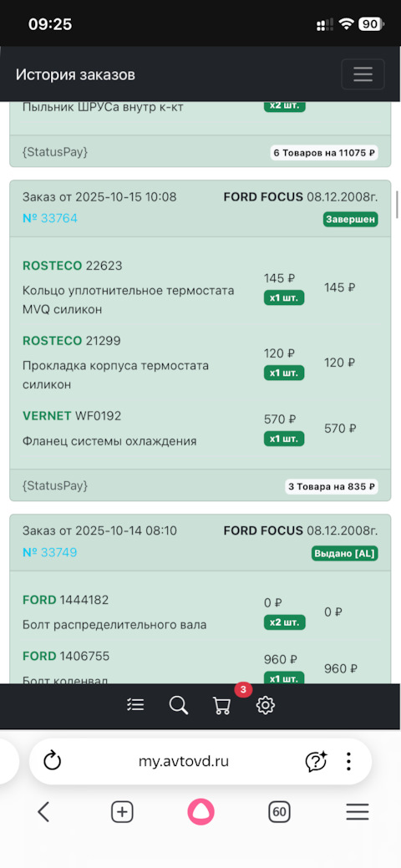Tap the my.avtovd.ru address field
The height and width of the screenshot is (868, 401).
click(183, 762)
